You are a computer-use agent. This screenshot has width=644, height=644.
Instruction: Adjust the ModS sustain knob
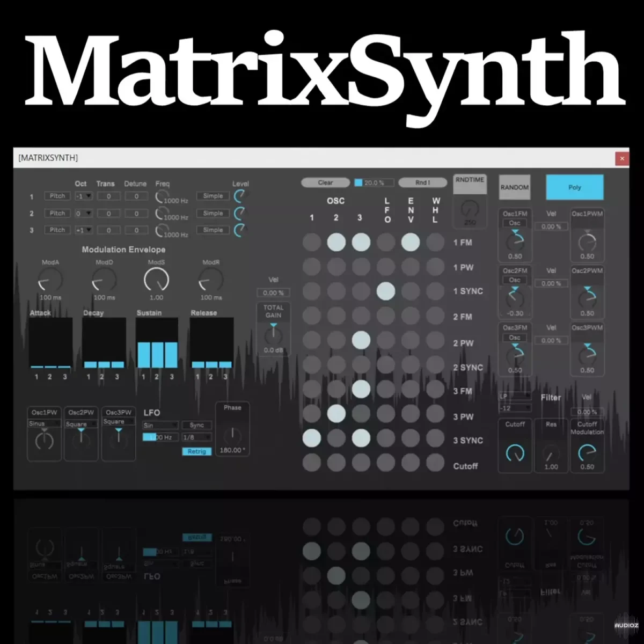(156, 280)
